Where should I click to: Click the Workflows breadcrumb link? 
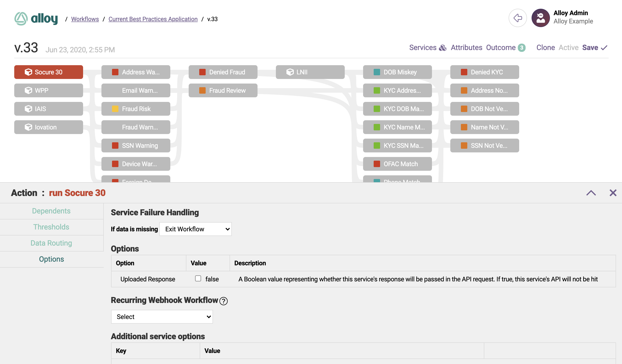coord(85,19)
